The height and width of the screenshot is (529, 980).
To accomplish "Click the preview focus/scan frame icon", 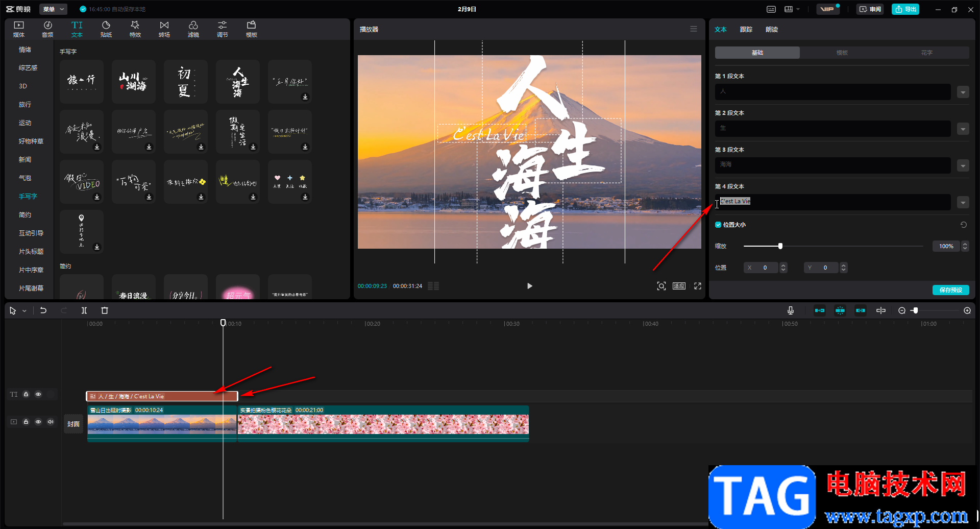I will [661, 286].
